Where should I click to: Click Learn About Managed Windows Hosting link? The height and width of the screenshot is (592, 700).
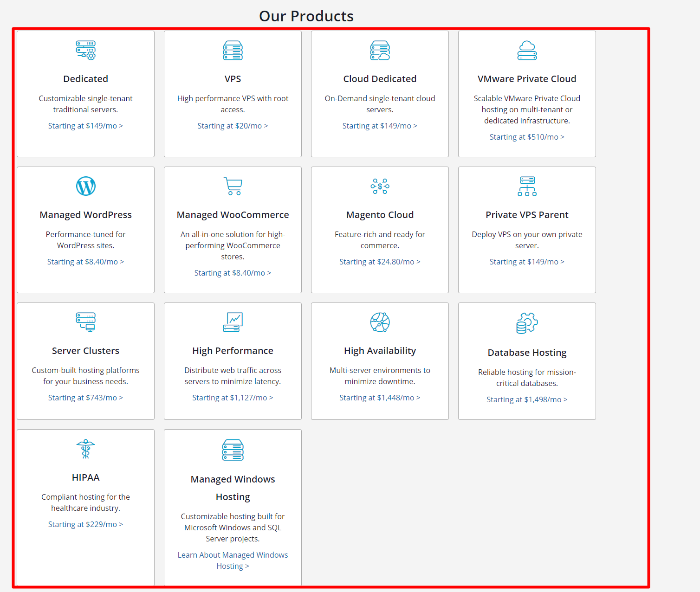[233, 560]
